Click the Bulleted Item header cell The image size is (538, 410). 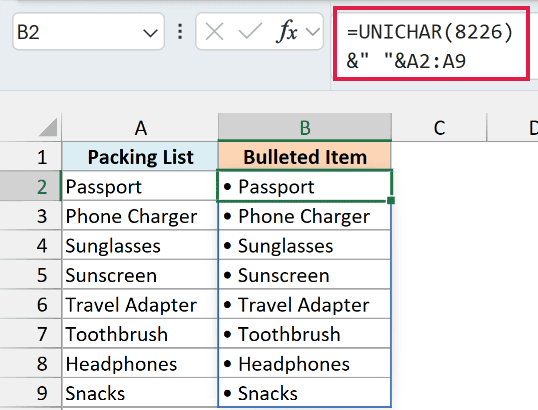[x=305, y=156]
